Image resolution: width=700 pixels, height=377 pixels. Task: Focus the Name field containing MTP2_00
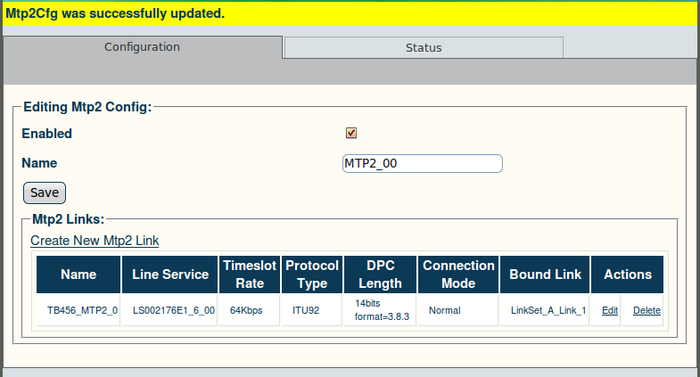coord(422,163)
